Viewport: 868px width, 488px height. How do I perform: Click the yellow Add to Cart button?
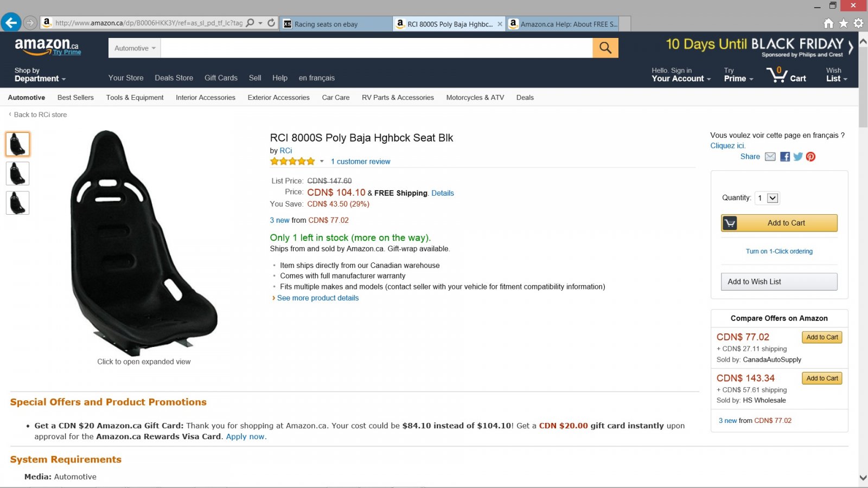pyautogui.click(x=779, y=223)
